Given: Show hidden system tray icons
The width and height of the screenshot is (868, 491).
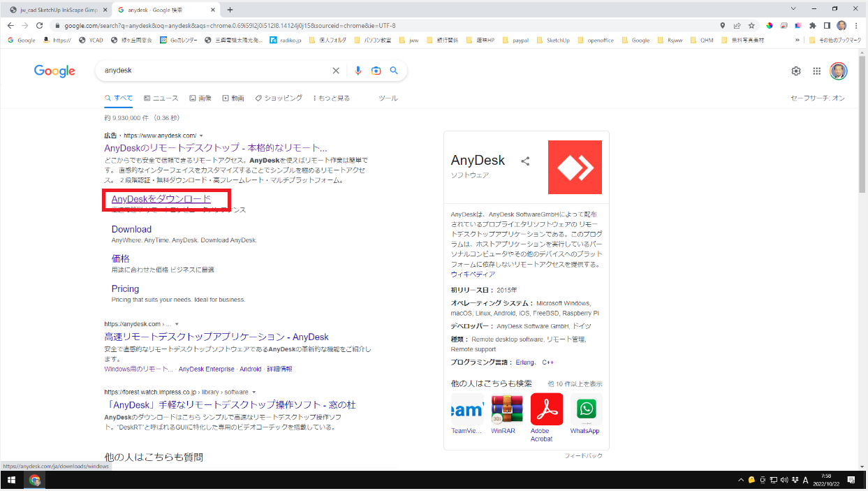Looking at the screenshot, I should click(x=742, y=481).
